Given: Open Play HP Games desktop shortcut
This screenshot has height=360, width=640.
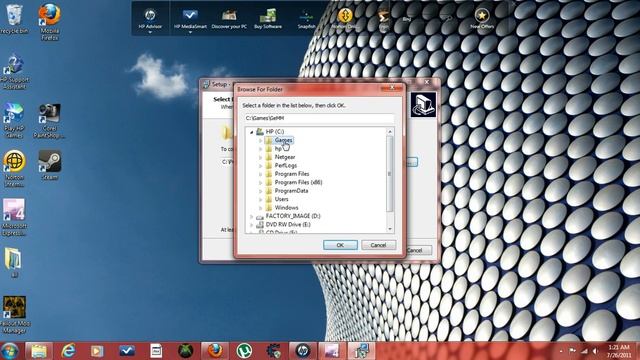Looking at the screenshot, I should click(14, 121).
